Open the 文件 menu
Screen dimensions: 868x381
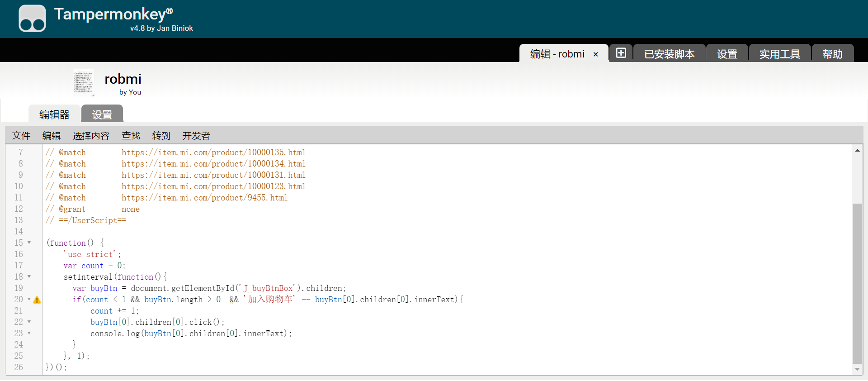coord(21,136)
